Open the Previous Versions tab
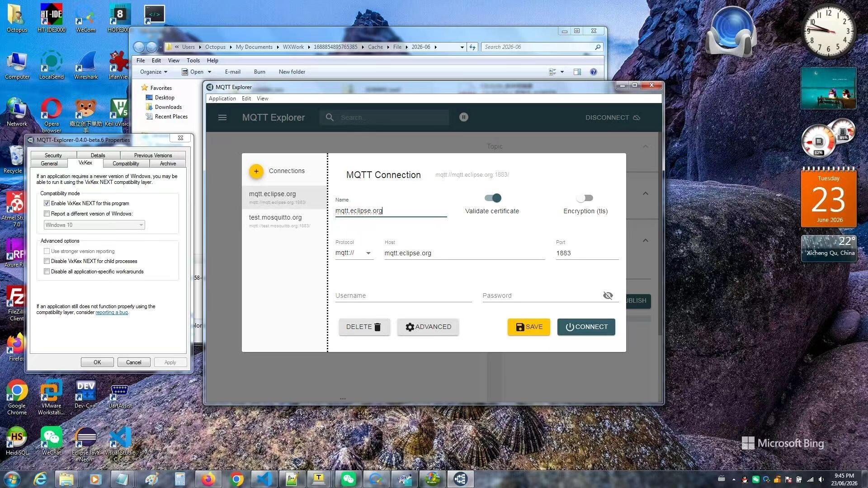 (153, 155)
